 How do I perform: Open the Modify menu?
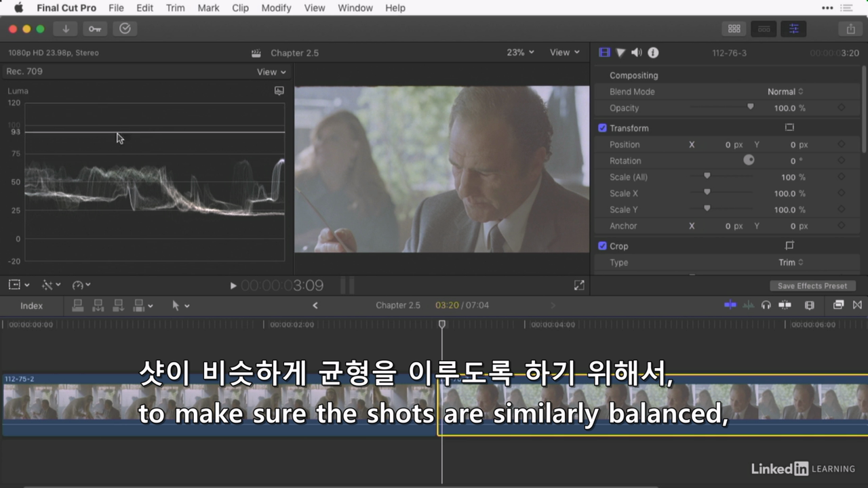point(276,8)
